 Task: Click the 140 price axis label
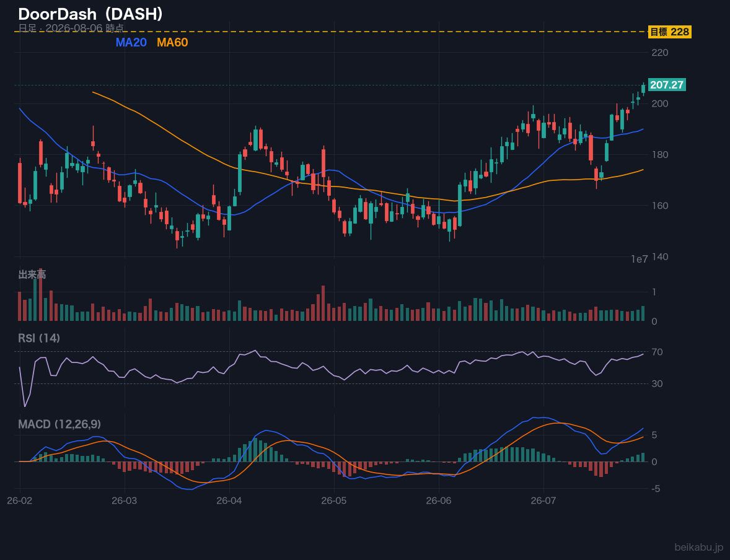pyautogui.click(x=660, y=257)
